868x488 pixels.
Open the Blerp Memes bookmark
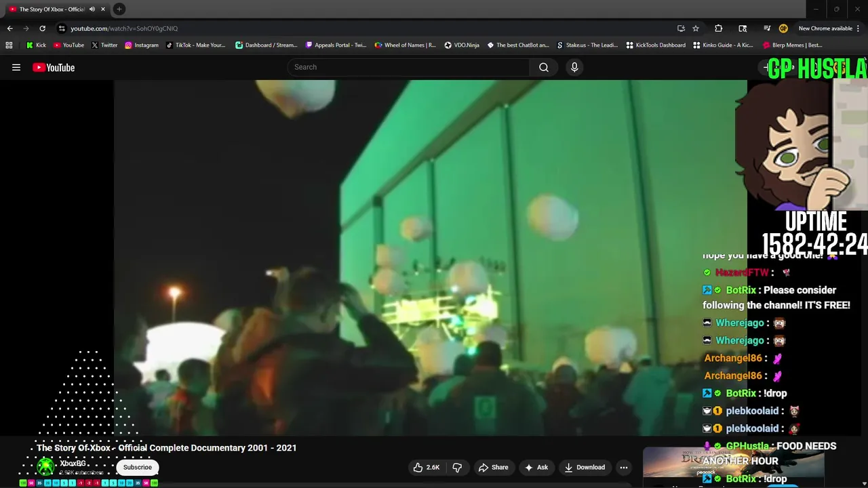[793, 45]
